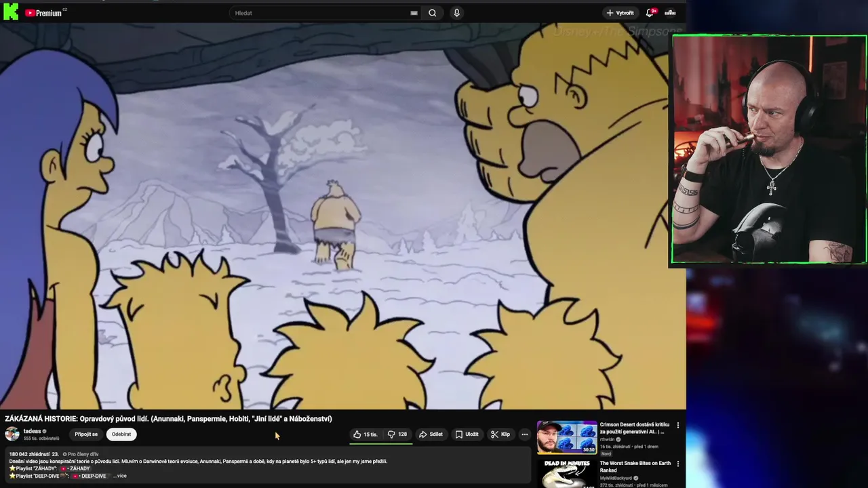Screen dimensions: 868x488
Task: Like the video with thumbs up 15 tis.
Action: click(x=366, y=434)
